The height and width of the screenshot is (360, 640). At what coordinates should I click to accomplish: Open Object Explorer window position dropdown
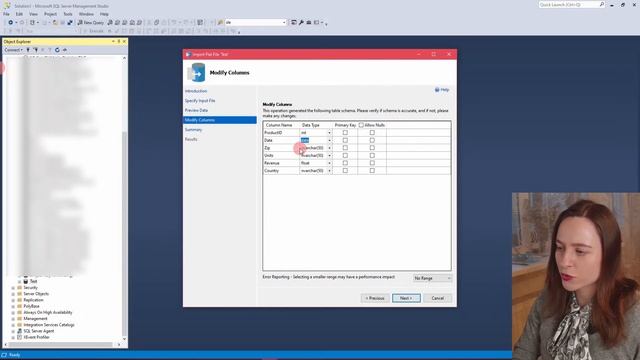pyautogui.click(x=113, y=41)
